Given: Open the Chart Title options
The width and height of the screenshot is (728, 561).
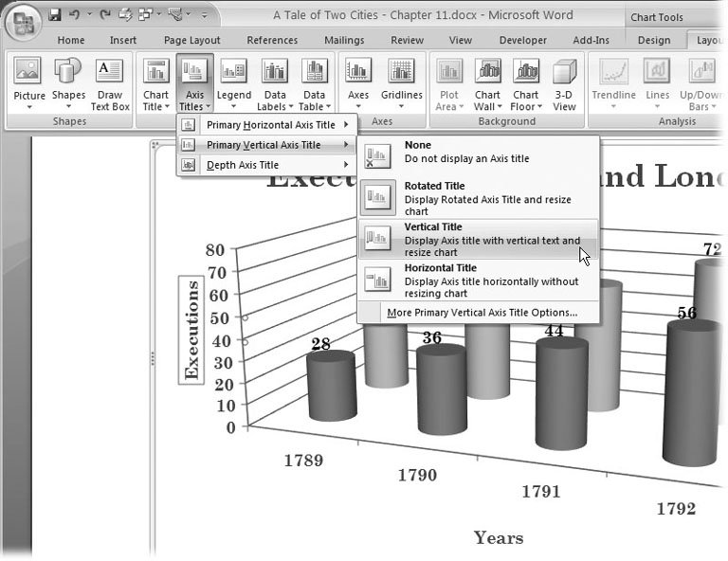Looking at the screenshot, I should [x=155, y=83].
